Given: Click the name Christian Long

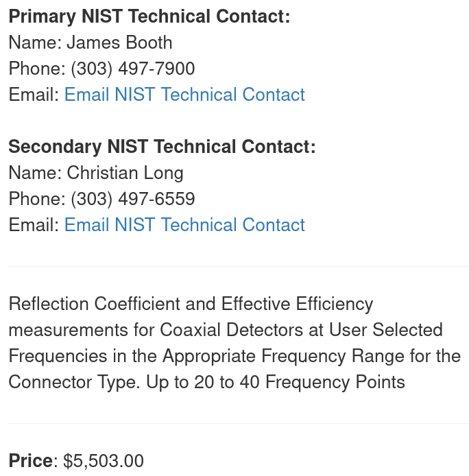Looking at the screenshot, I should 125,173.
